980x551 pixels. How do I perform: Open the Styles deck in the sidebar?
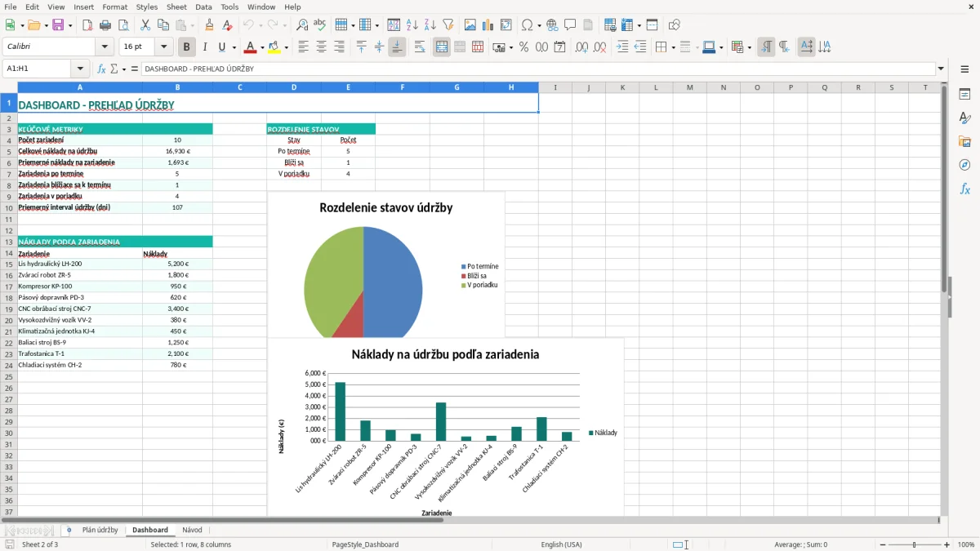tap(964, 118)
